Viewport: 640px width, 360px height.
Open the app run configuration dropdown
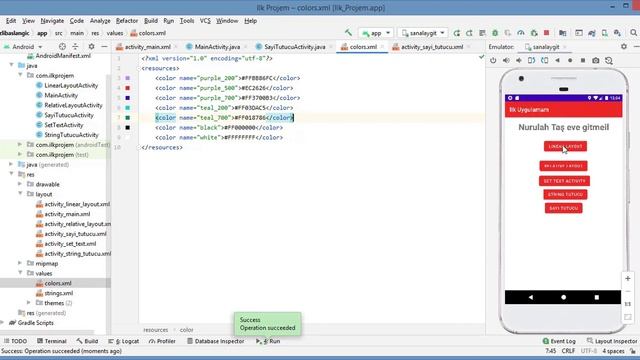pyautogui.click(x=376, y=33)
